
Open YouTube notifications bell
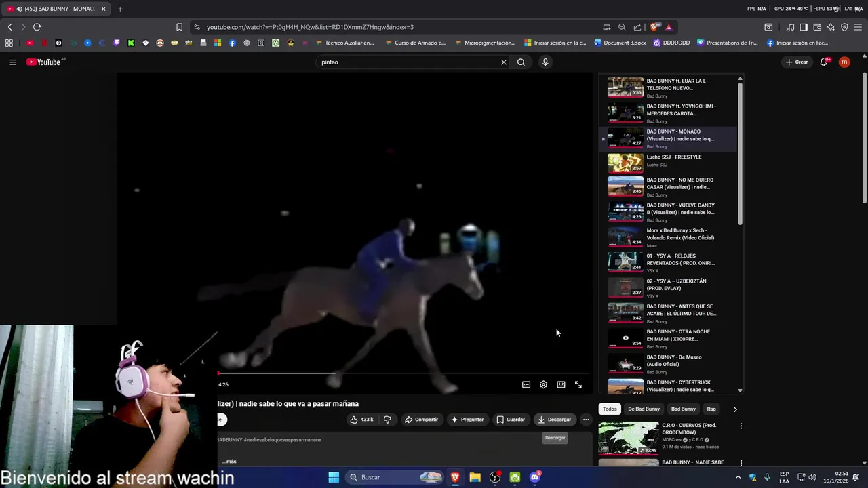(x=824, y=62)
